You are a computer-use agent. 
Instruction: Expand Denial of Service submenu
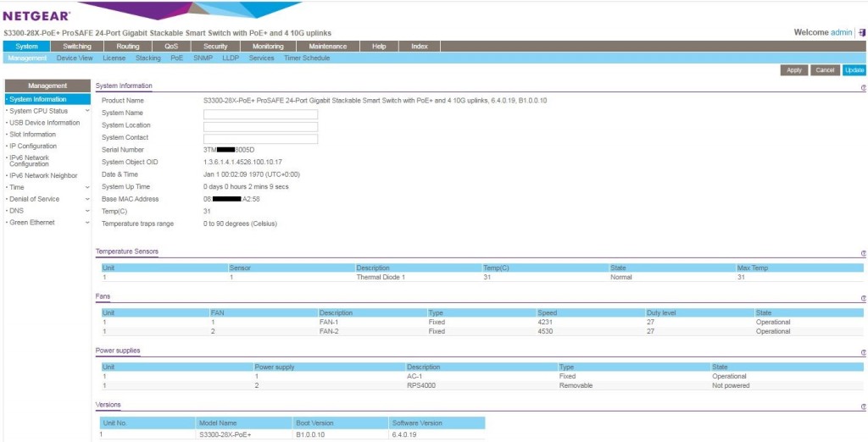tap(87, 199)
